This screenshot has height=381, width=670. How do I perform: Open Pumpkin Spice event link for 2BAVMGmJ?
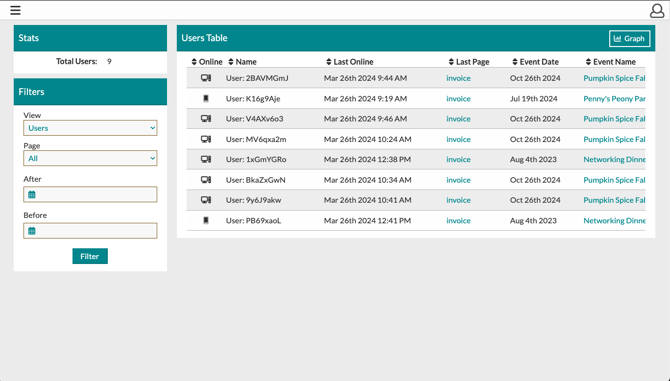tap(614, 78)
